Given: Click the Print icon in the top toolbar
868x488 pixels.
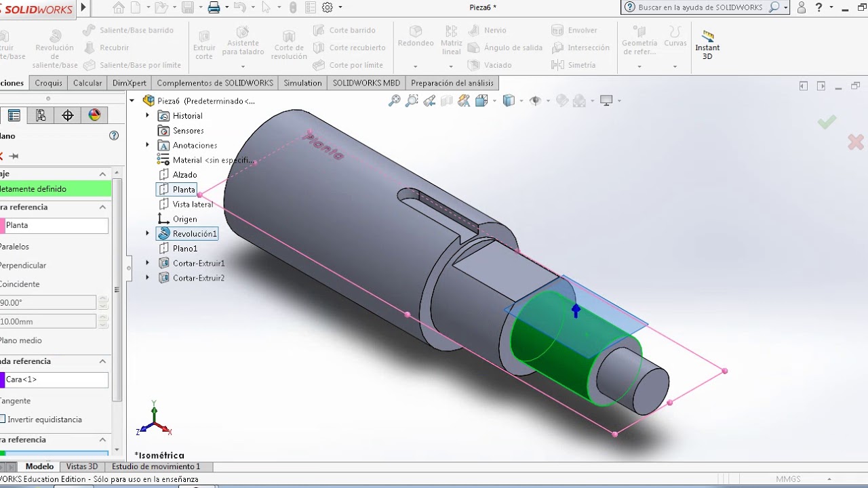Looking at the screenshot, I should (214, 7).
